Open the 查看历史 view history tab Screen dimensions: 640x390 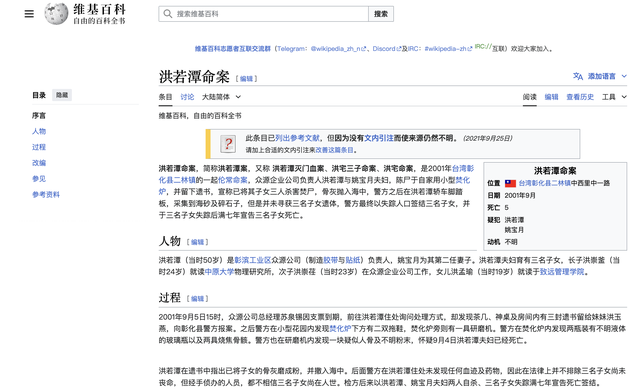tap(580, 97)
